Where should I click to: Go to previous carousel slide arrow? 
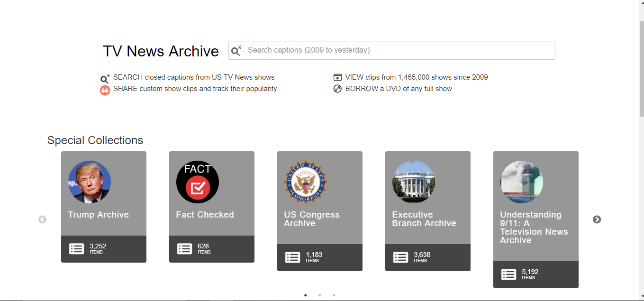point(43,219)
